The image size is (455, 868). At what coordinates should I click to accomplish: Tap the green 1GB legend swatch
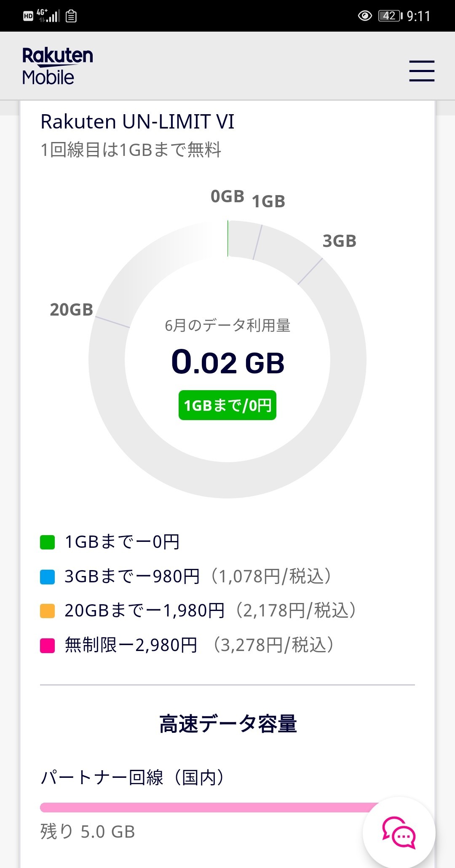coord(47,542)
